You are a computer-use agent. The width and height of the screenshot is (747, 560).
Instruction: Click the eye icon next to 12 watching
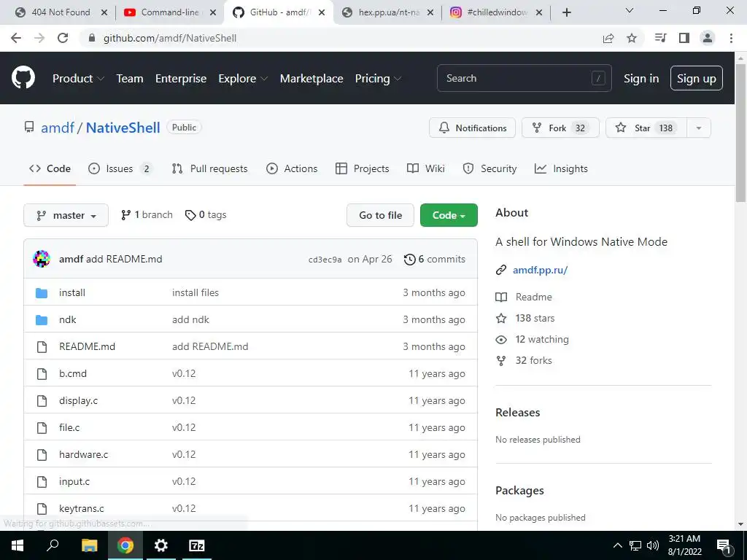click(x=501, y=340)
